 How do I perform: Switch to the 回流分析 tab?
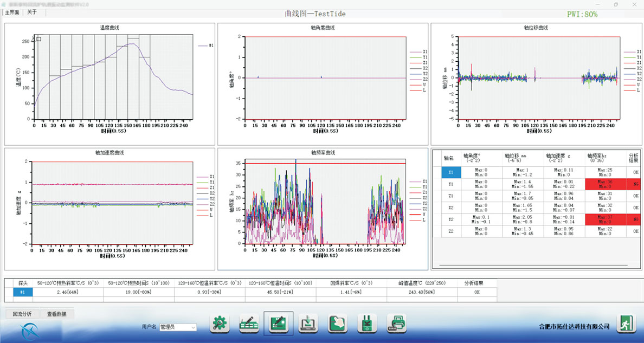click(22, 314)
